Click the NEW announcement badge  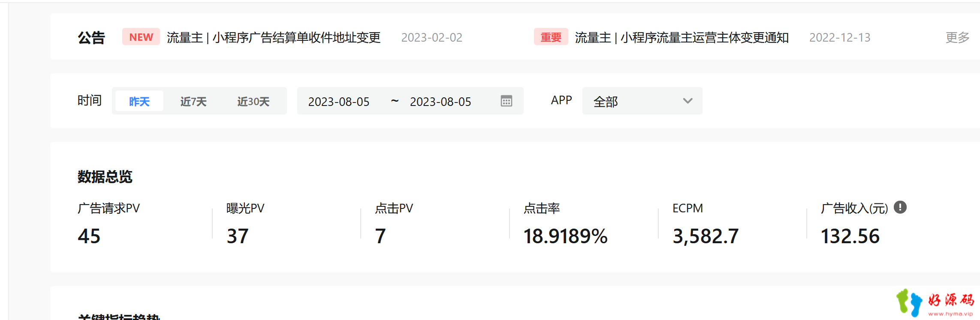tap(141, 37)
